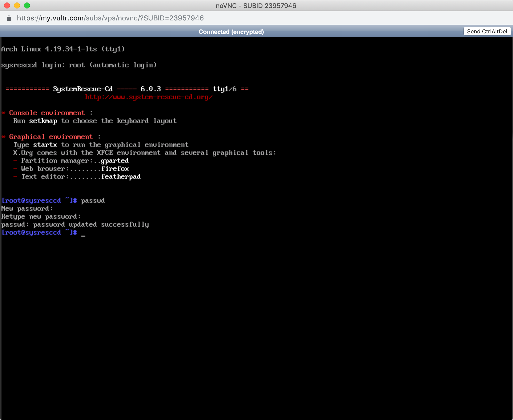Click the 'Arch Linux 4.19.34-1-lts (tty1)' line
This screenshot has height=420, width=513.
coord(63,49)
